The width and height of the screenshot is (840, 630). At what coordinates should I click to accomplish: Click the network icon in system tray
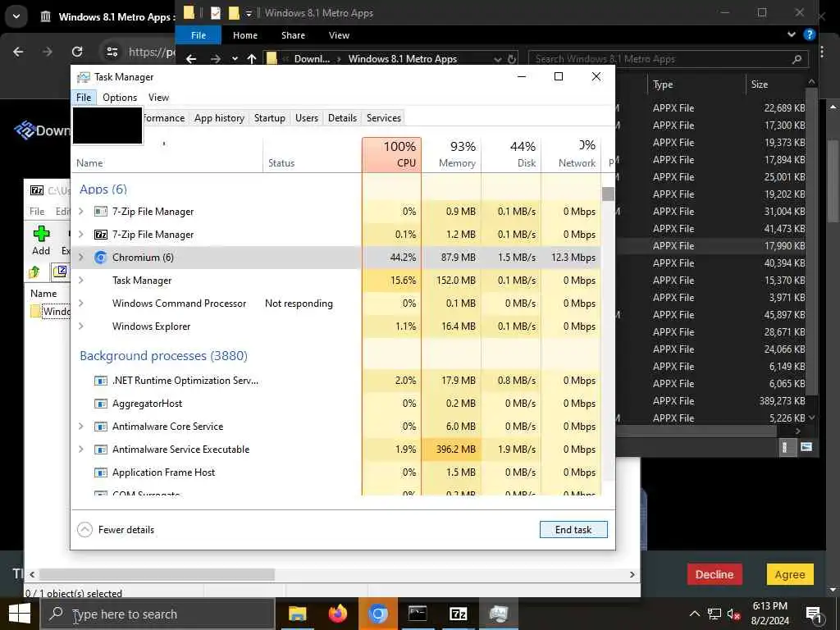point(714,614)
